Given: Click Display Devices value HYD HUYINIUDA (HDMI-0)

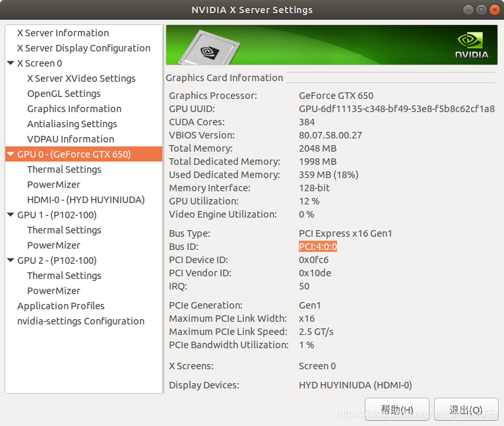Looking at the screenshot, I should [x=355, y=385].
